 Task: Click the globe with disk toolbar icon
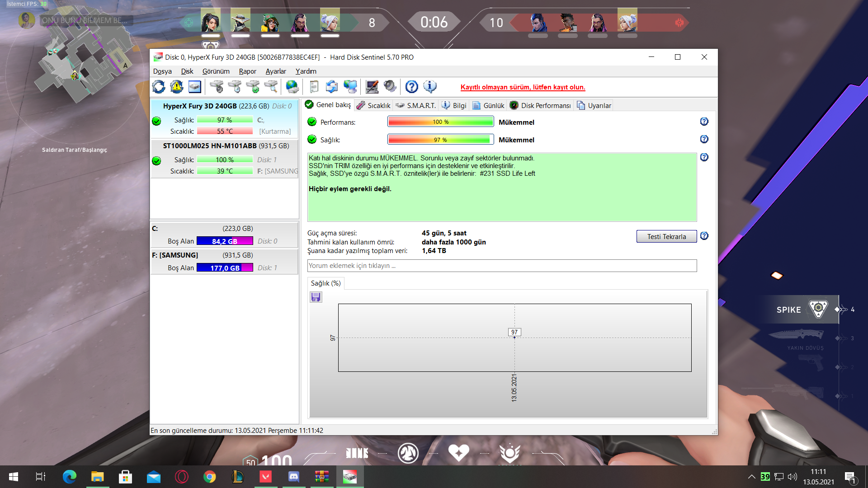(x=292, y=86)
